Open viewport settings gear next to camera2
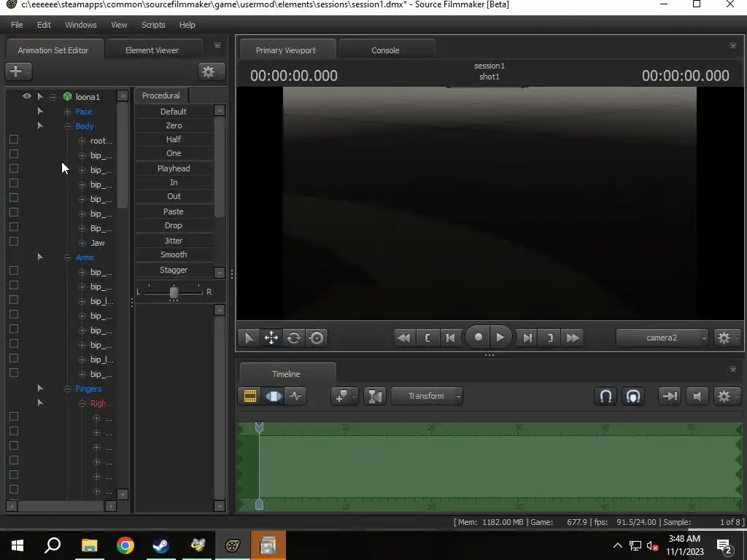This screenshot has width=747, height=560. (727, 338)
